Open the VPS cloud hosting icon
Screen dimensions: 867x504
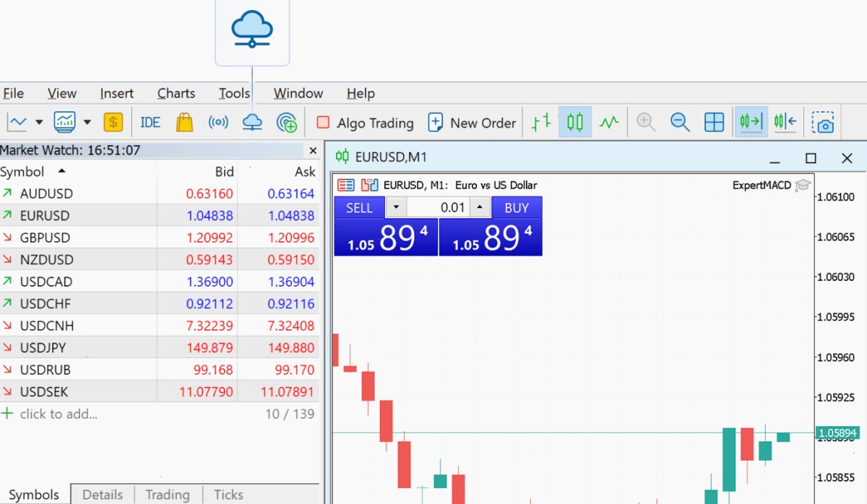(252, 123)
